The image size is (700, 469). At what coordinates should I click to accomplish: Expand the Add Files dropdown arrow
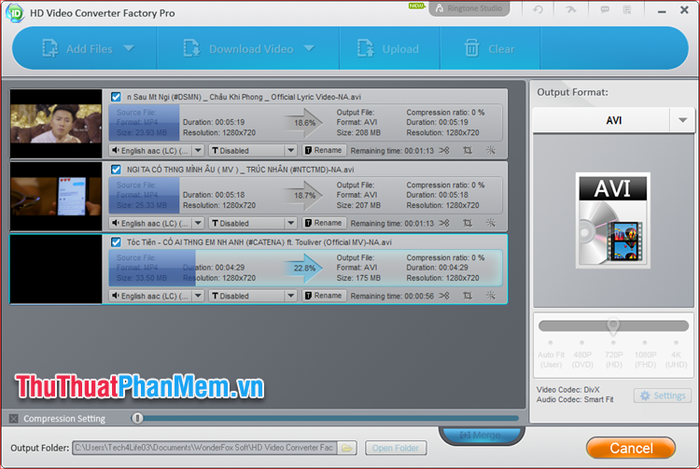tap(129, 48)
